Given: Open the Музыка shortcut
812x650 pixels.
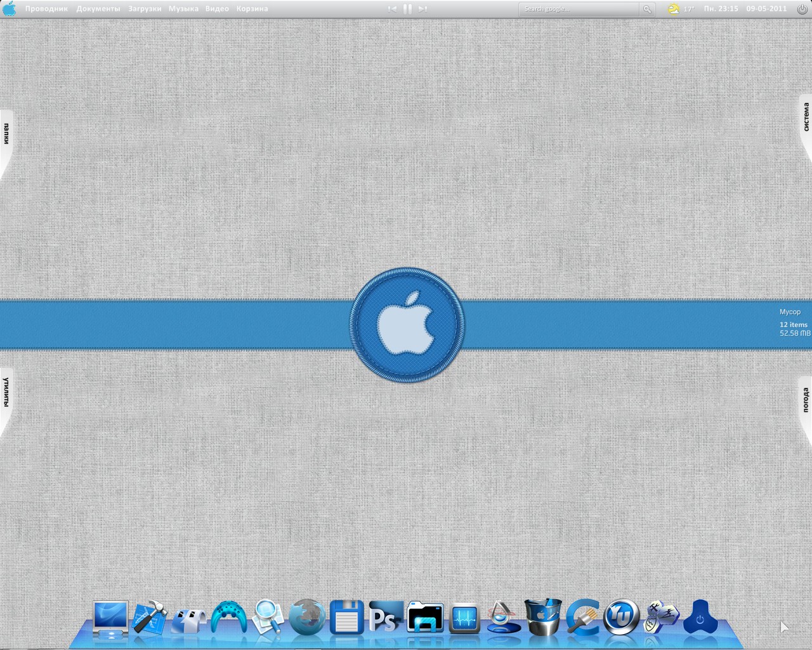Looking at the screenshot, I should tap(183, 9).
